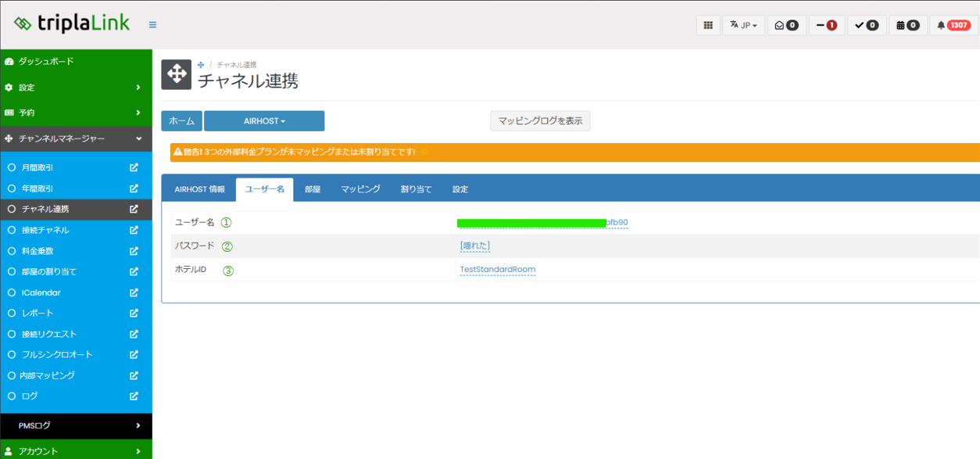Click the external-link icon beside 年間取引
This screenshot has height=459, width=980.
point(134,188)
